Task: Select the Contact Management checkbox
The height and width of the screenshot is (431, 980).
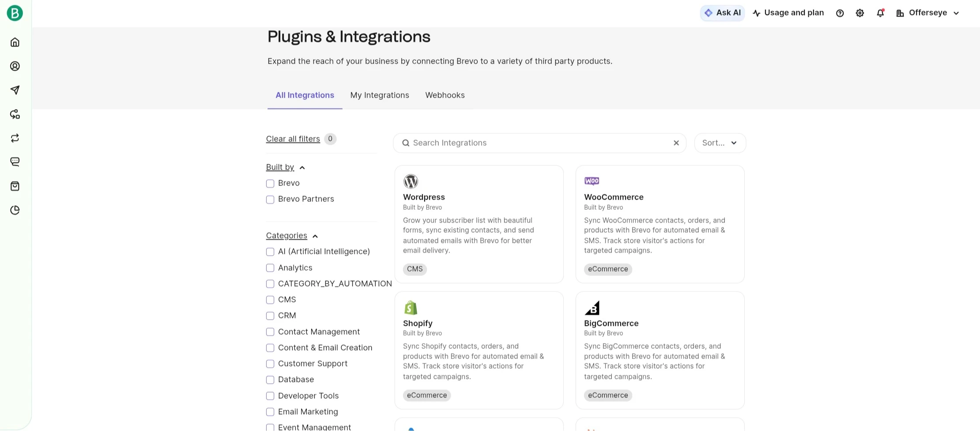Action: coord(270,332)
